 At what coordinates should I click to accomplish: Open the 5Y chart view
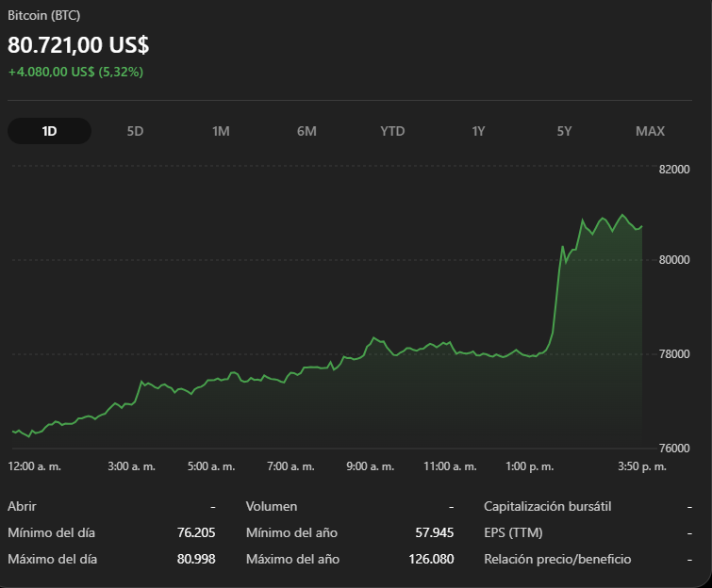tap(565, 131)
